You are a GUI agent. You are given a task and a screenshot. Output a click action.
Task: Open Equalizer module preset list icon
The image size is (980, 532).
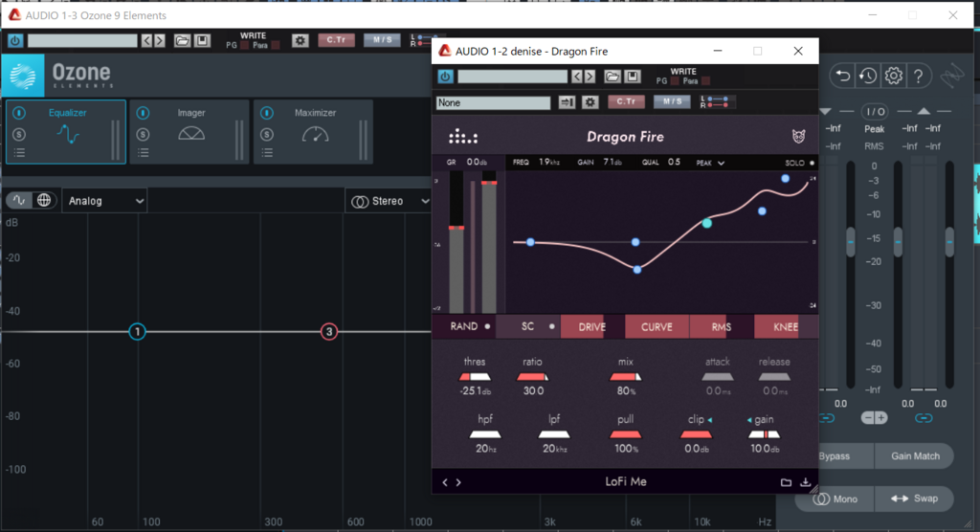click(19, 152)
